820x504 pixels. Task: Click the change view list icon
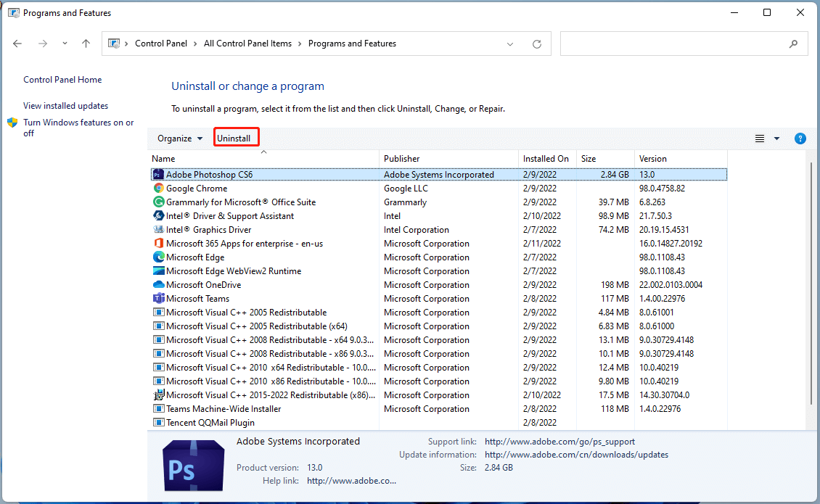coord(760,139)
